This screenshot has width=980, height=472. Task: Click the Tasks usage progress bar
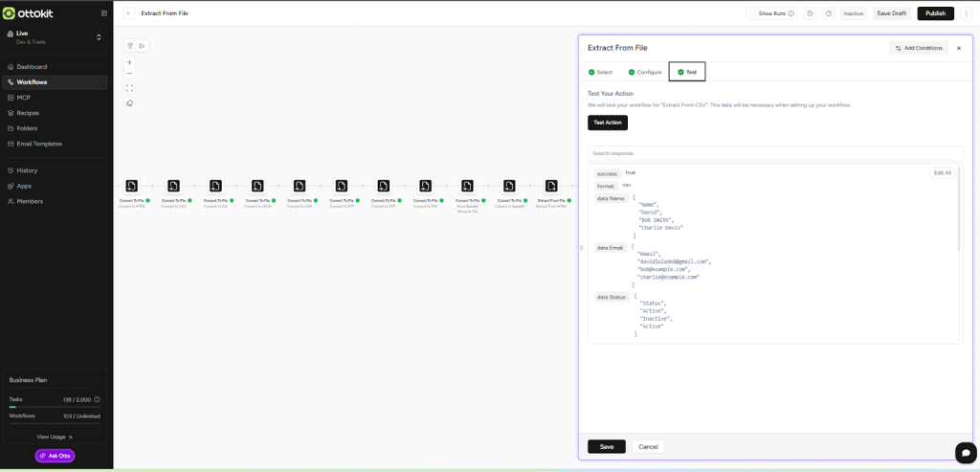[x=55, y=407]
